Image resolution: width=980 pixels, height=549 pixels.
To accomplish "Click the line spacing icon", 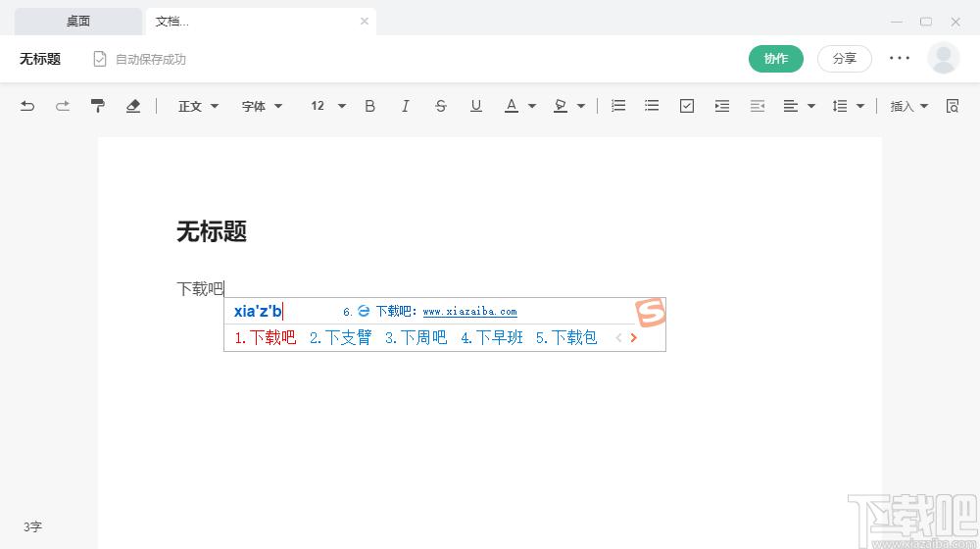I will pos(840,106).
